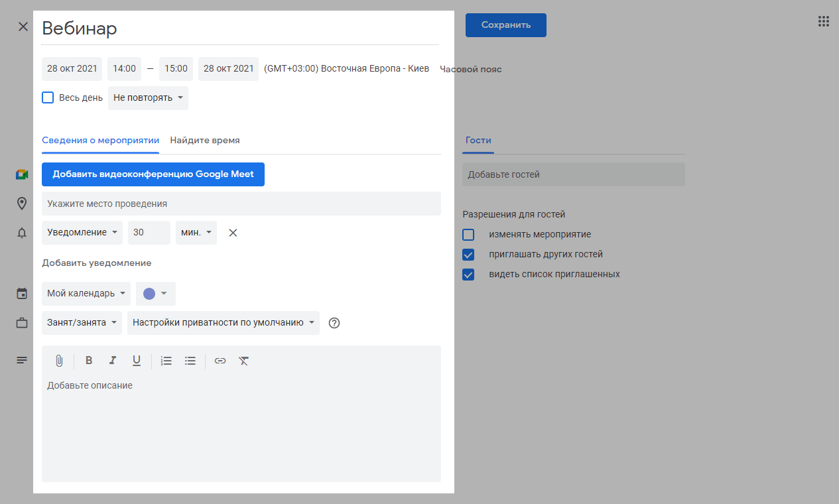The height and width of the screenshot is (504, 839).
Task: Insert a bulleted list in description
Action: point(190,361)
